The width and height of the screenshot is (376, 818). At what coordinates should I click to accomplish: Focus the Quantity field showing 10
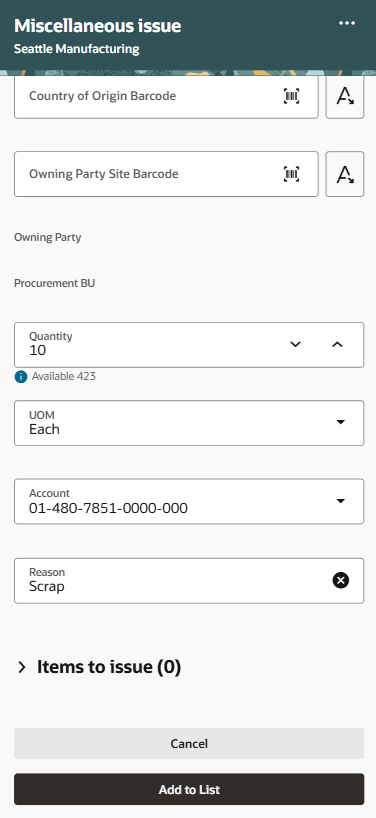click(189, 345)
